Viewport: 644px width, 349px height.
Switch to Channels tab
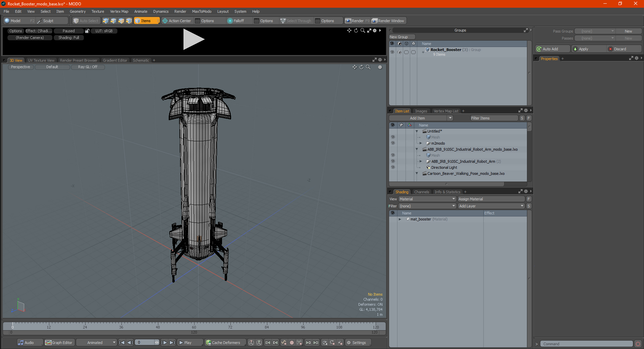pyautogui.click(x=422, y=192)
